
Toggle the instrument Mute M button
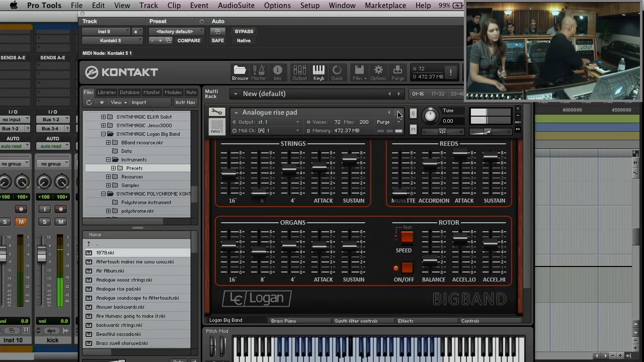(413, 130)
